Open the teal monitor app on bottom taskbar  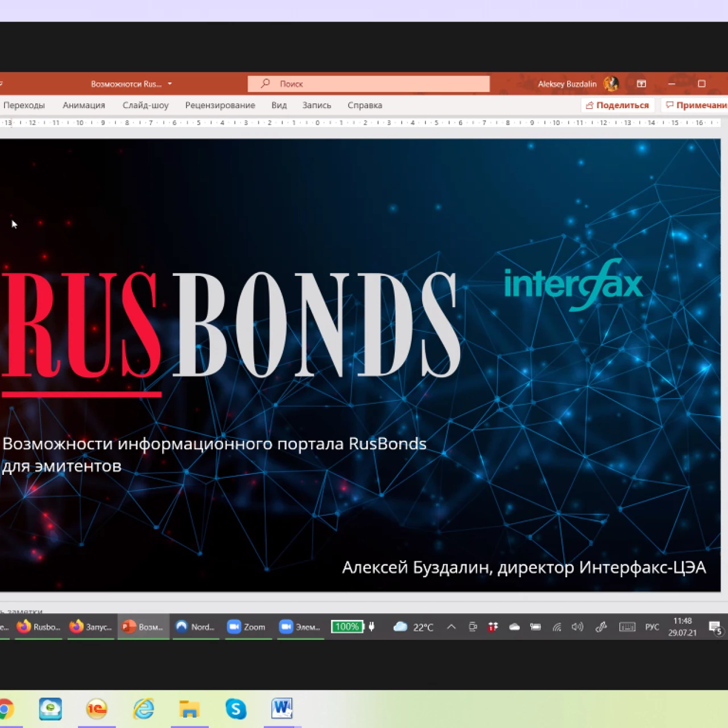pos(50,709)
